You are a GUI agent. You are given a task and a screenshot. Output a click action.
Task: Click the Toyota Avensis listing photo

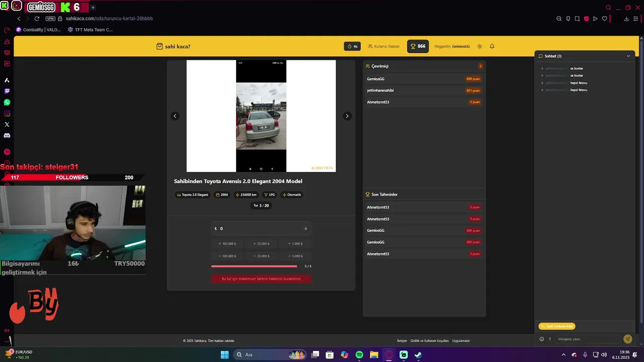[261, 116]
